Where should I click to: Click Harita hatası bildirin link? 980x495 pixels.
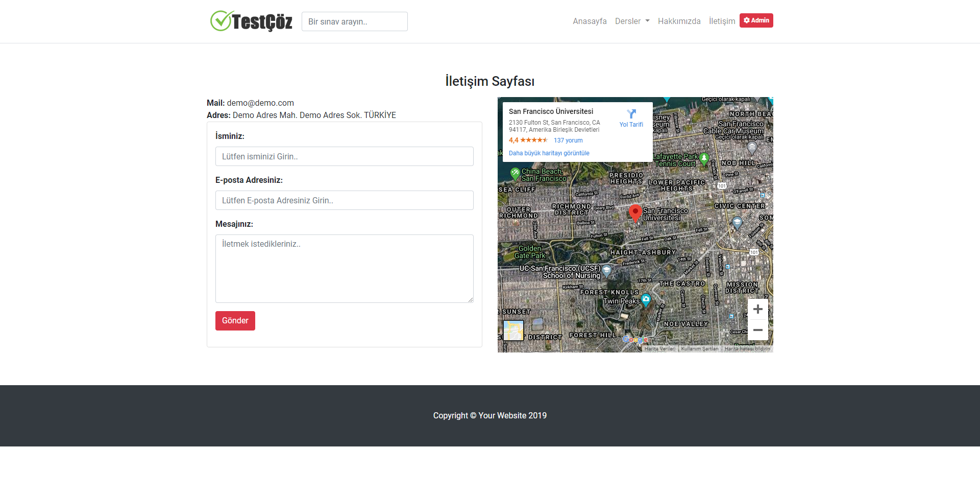[747, 349]
